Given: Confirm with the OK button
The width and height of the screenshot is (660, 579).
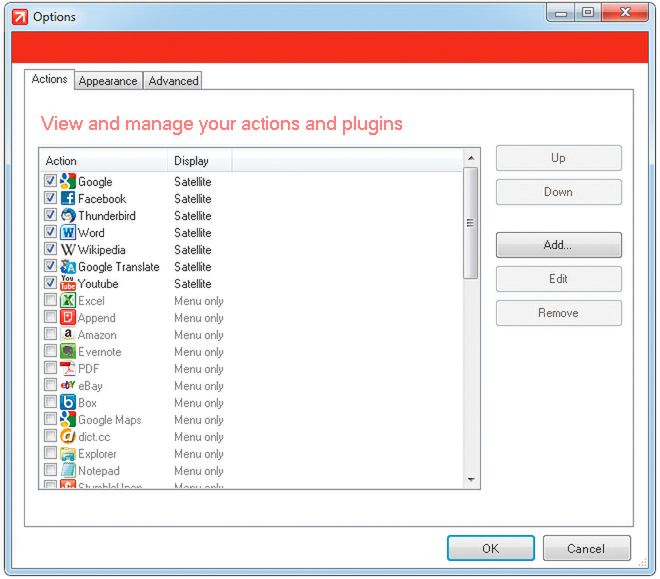Looking at the screenshot, I should tap(491, 548).
